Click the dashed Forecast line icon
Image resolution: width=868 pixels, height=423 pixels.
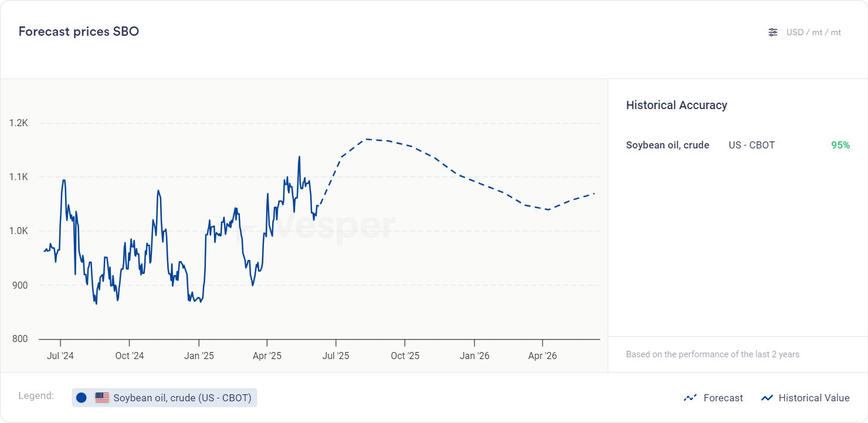coord(690,398)
